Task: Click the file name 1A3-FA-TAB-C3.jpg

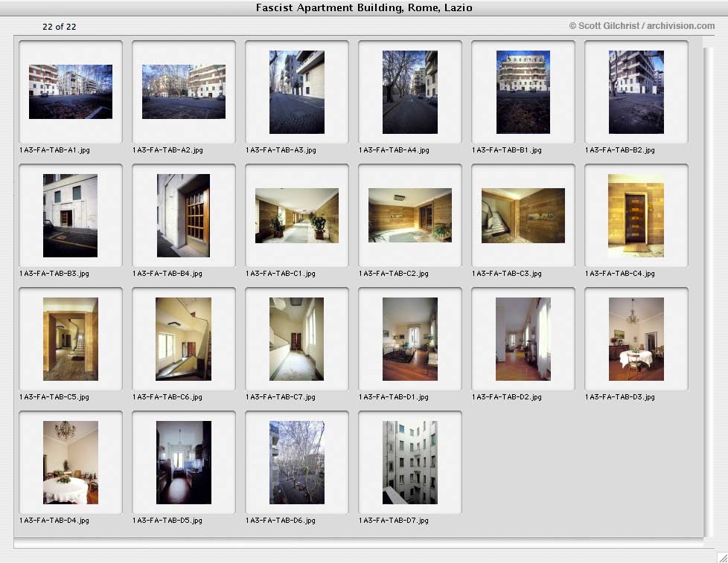Action: point(507,274)
